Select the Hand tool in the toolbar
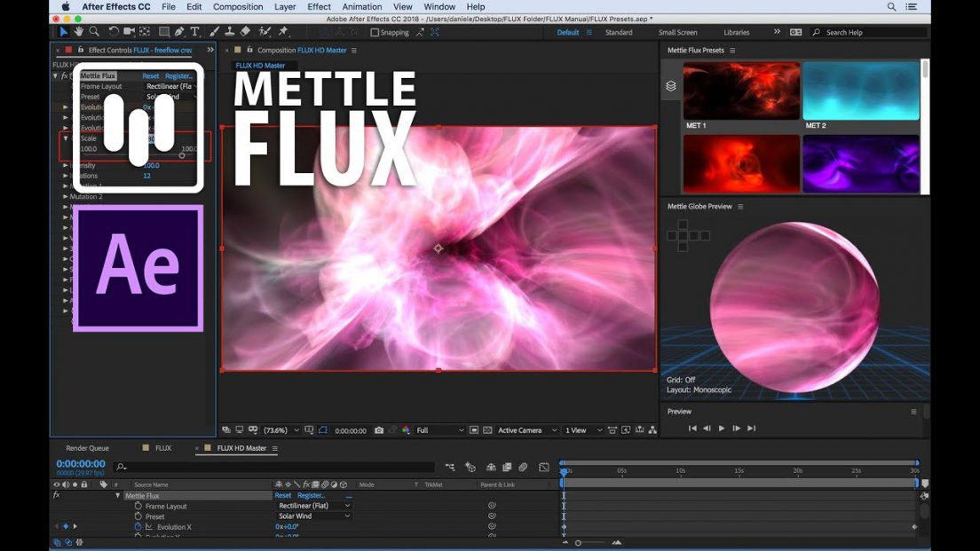980x551 pixels. pos(79,32)
